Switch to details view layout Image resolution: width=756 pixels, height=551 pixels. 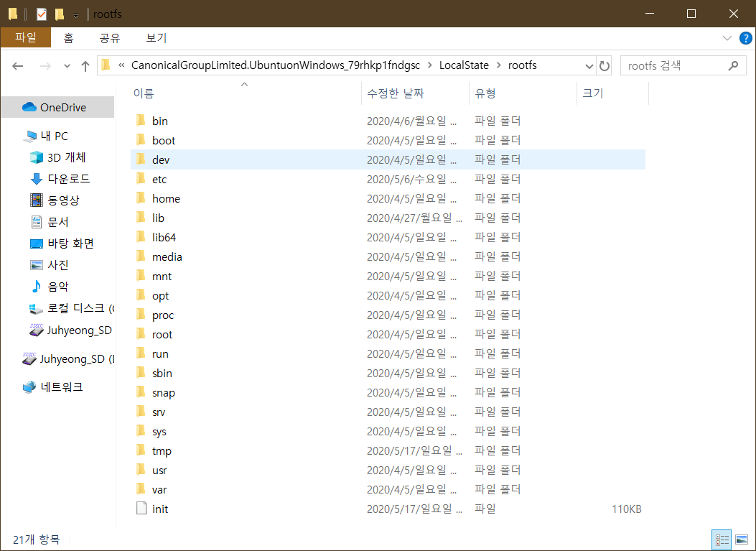pos(722,540)
